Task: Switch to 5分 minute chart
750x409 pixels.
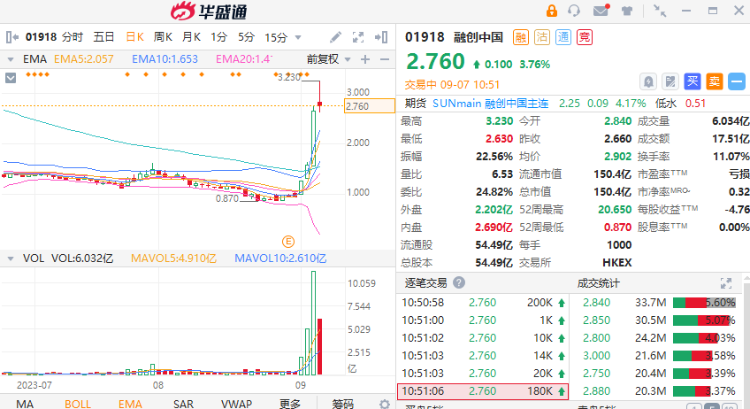Action: [x=246, y=37]
